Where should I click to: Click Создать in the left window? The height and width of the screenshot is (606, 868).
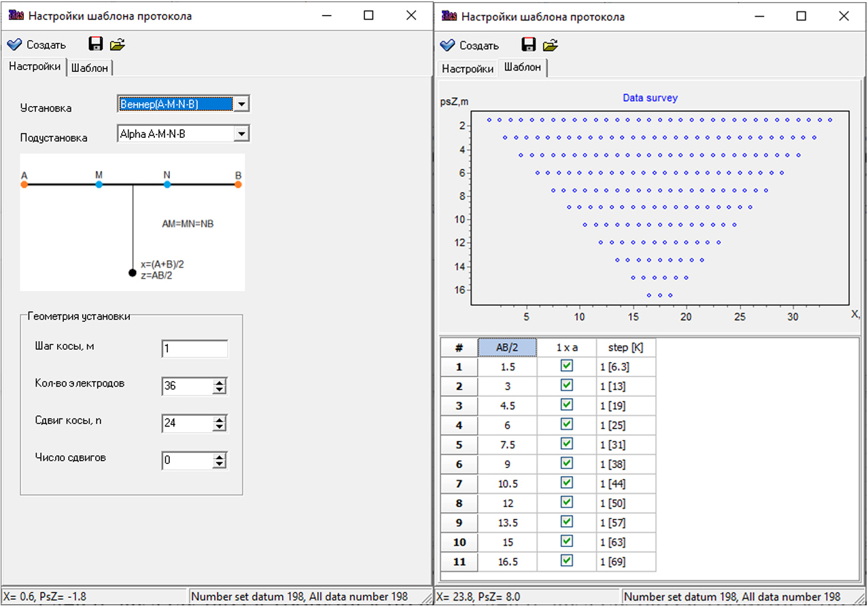pyautogui.click(x=37, y=45)
